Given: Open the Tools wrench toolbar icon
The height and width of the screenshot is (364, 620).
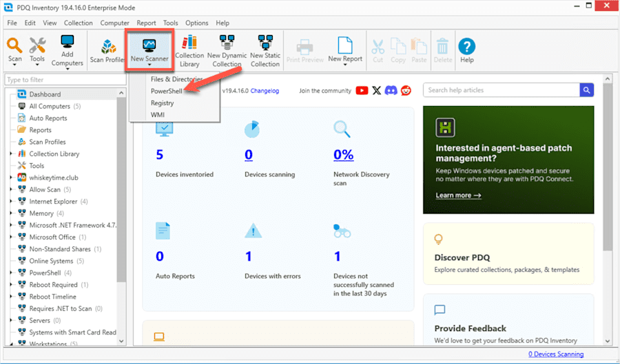Looking at the screenshot, I should point(37,45).
